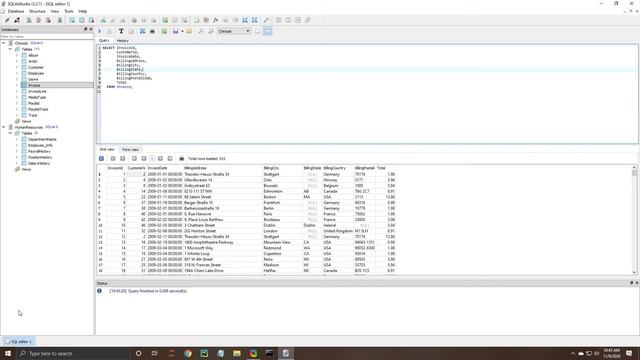Image resolution: width=640 pixels, height=360 pixels.
Task: Open the active database combo box
Action: 234,31
